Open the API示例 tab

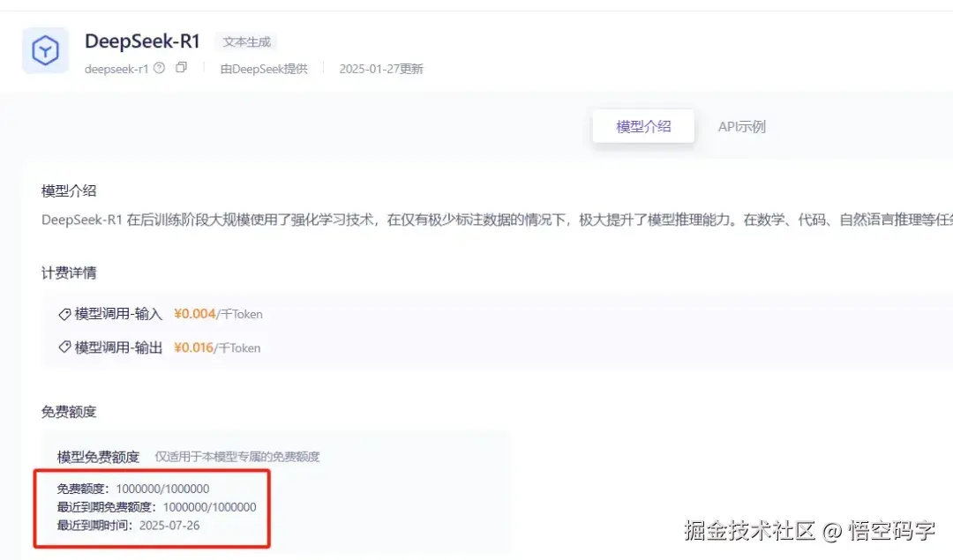[x=741, y=126]
